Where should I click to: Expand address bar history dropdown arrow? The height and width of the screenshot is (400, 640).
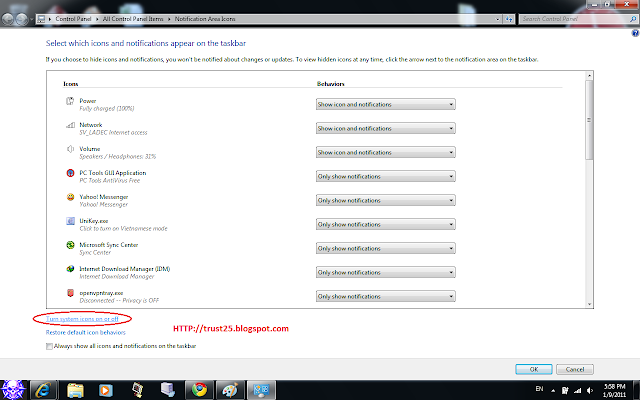(x=498, y=19)
